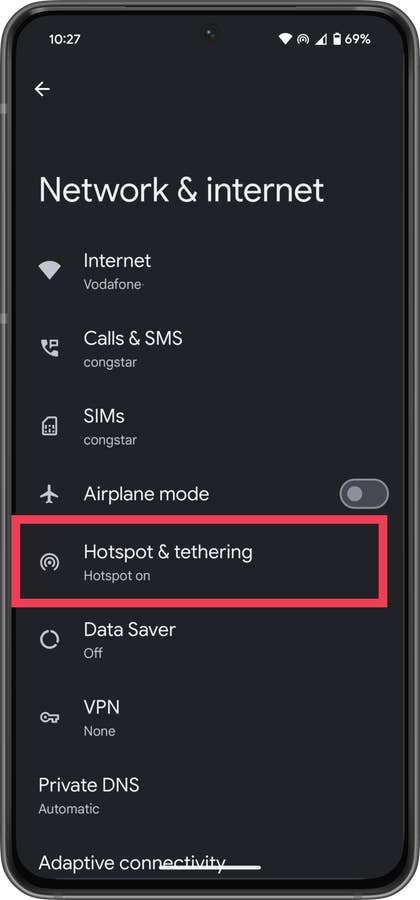
Task: Tap the hotspot indicator in status bar
Action: [x=302, y=39]
